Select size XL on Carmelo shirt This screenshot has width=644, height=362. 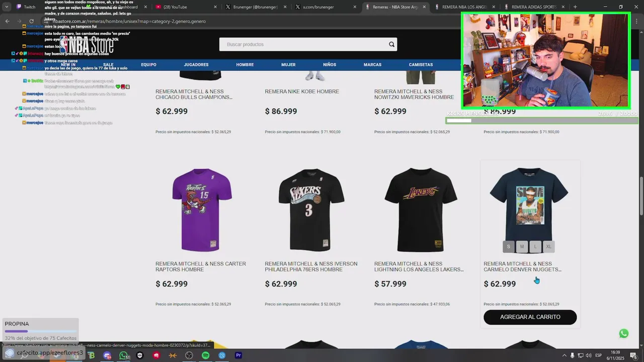(549, 246)
